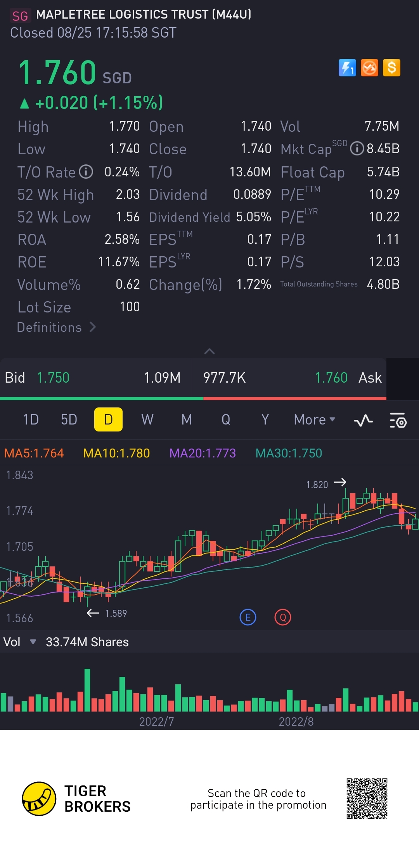Tap the Float Cap value 5.74B
The width and height of the screenshot is (419, 868).
pyautogui.click(x=383, y=172)
